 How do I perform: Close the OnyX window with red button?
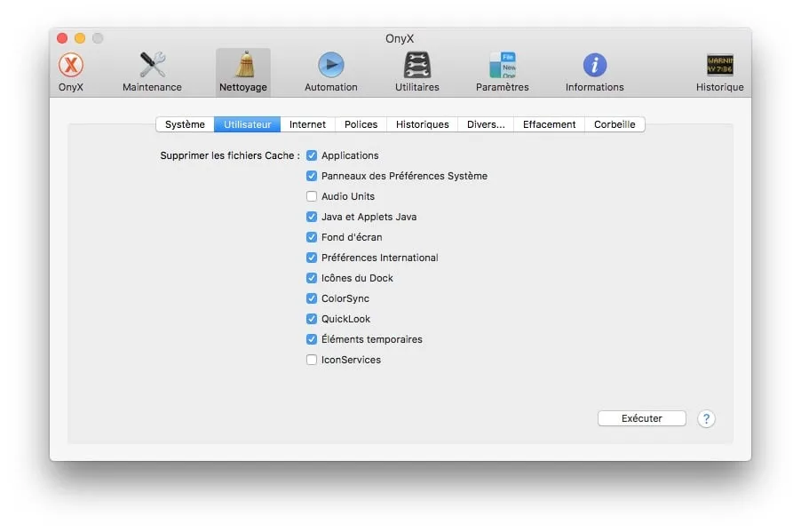click(62, 38)
